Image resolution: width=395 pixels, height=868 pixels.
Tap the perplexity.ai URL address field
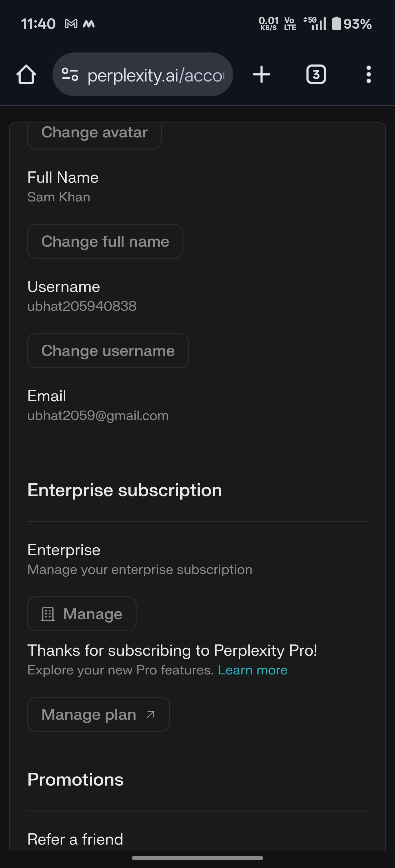156,75
